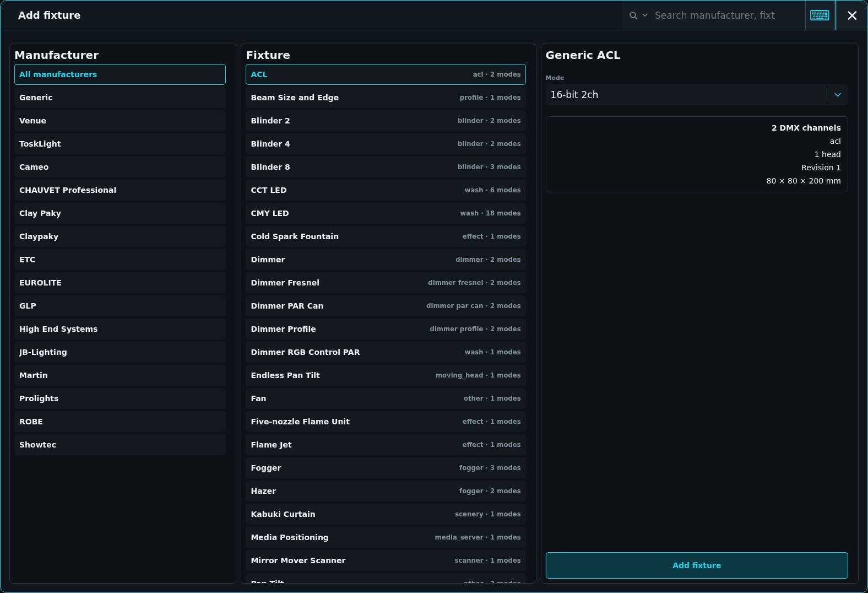Click the Add fixture button

click(x=697, y=565)
